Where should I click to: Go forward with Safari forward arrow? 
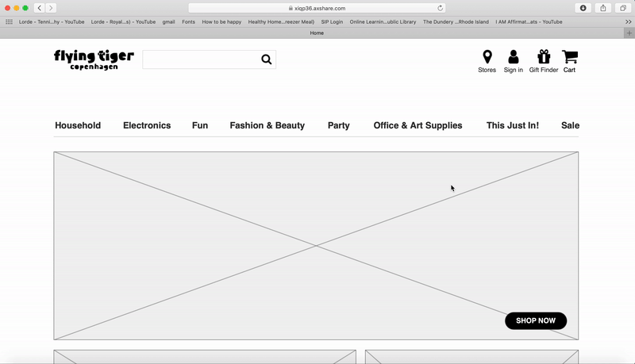tap(51, 8)
